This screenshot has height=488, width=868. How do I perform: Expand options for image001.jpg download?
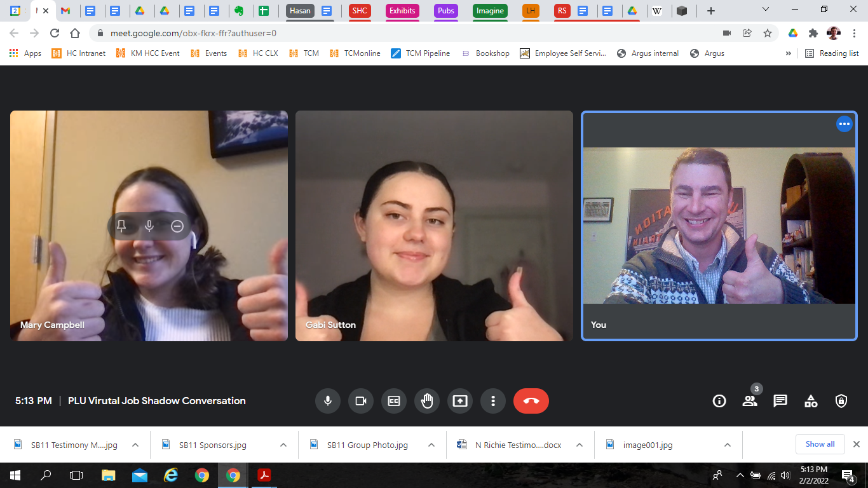728,445
